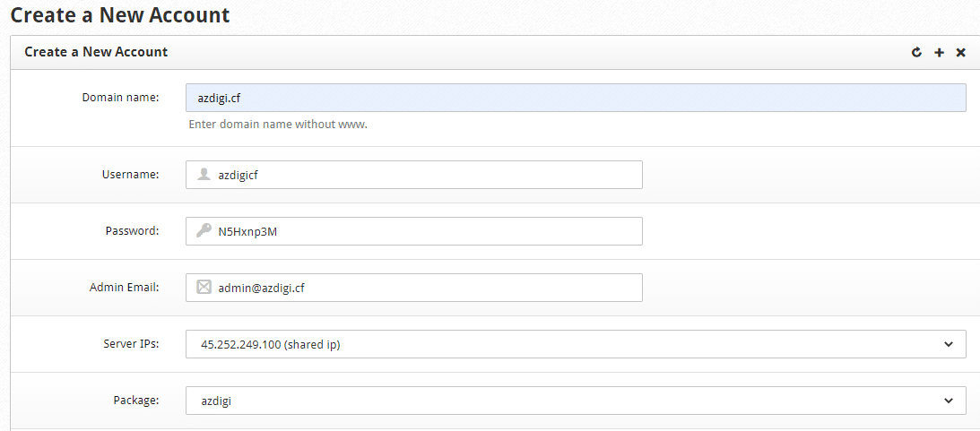Click the panel title "Create a New Account"
Screen dimensions: 980x431
tap(96, 52)
